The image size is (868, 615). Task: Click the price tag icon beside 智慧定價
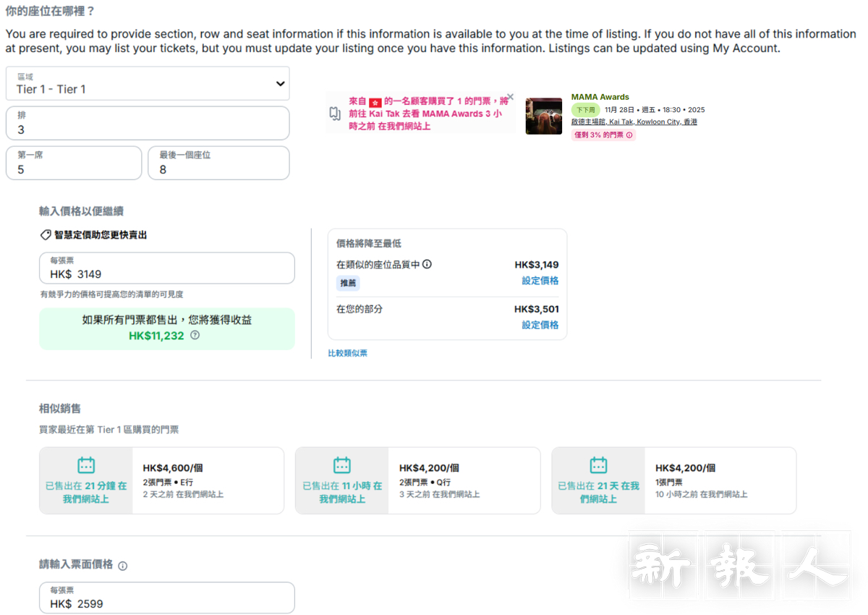[46, 235]
